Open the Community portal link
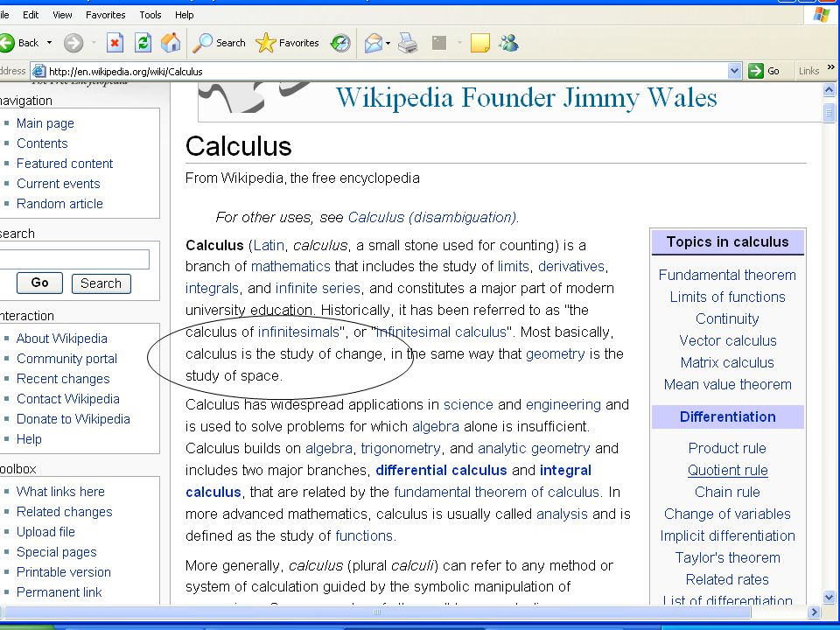The image size is (840, 630). (66, 359)
